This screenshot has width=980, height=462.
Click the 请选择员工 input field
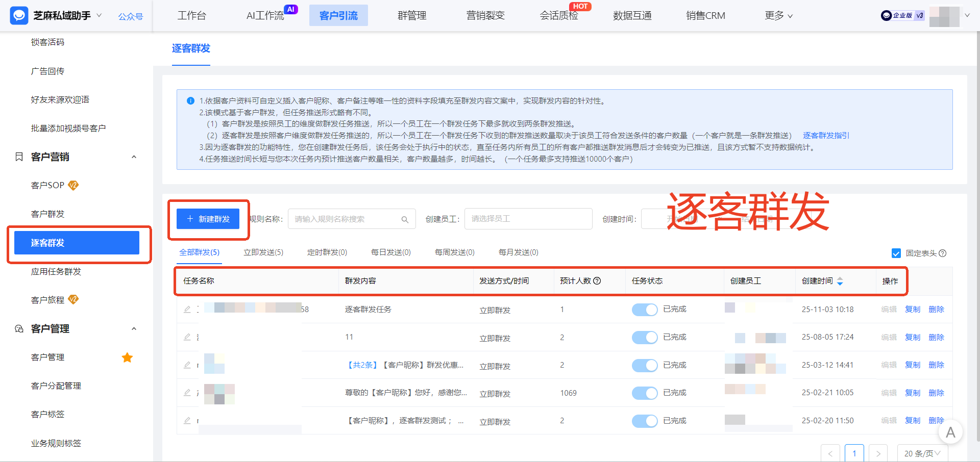click(x=528, y=219)
